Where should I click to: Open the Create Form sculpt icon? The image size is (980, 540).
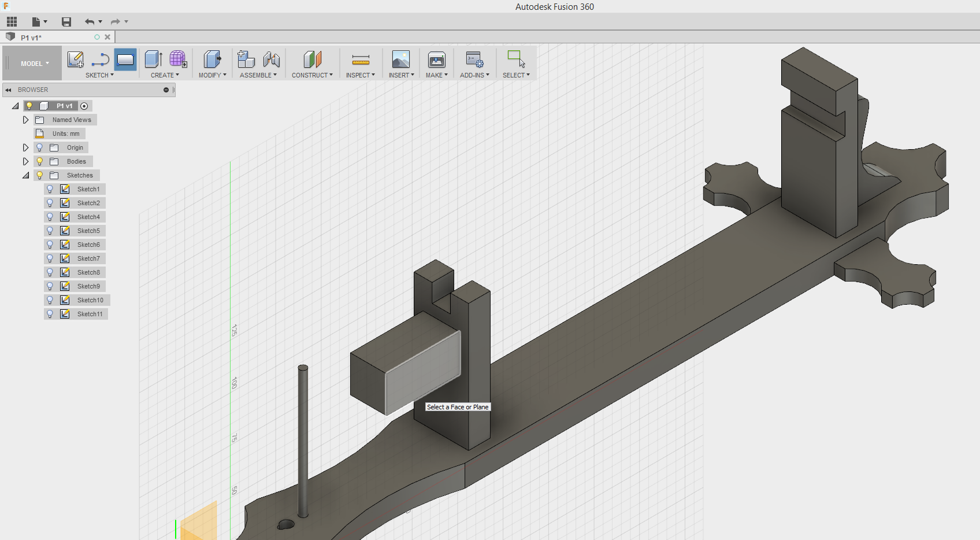click(x=178, y=60)
